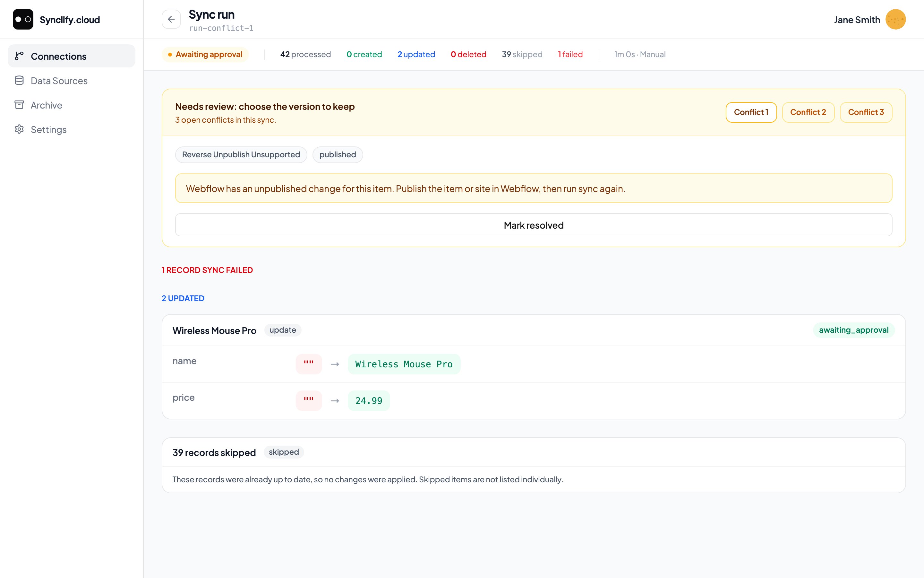Click the Data Sources database icon
The height and width of the screenshot is (578, 924).
tap(19, 81)
